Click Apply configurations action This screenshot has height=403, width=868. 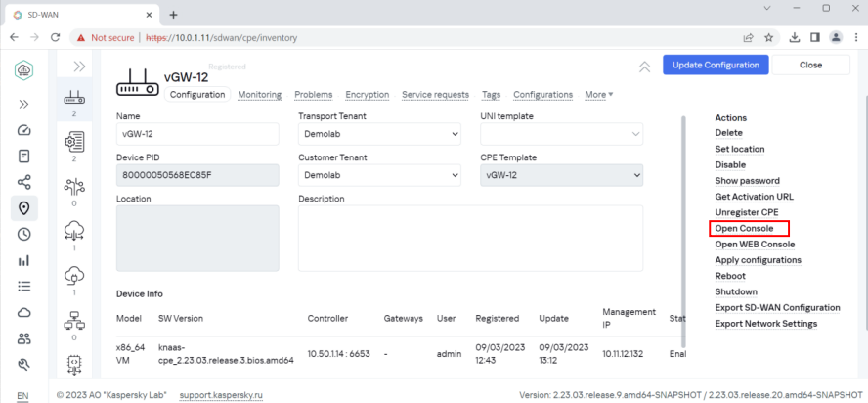tap(758, 260)
